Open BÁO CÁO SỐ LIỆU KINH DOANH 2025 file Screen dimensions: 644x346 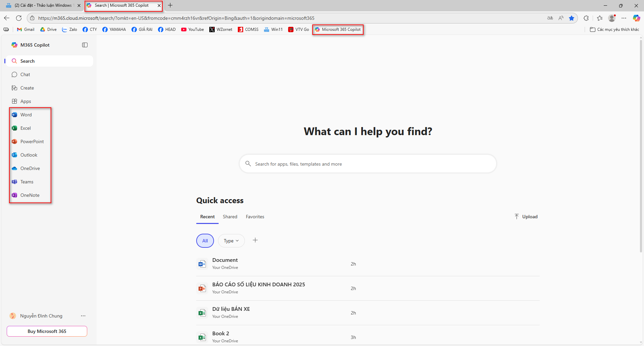pos(368,288)
